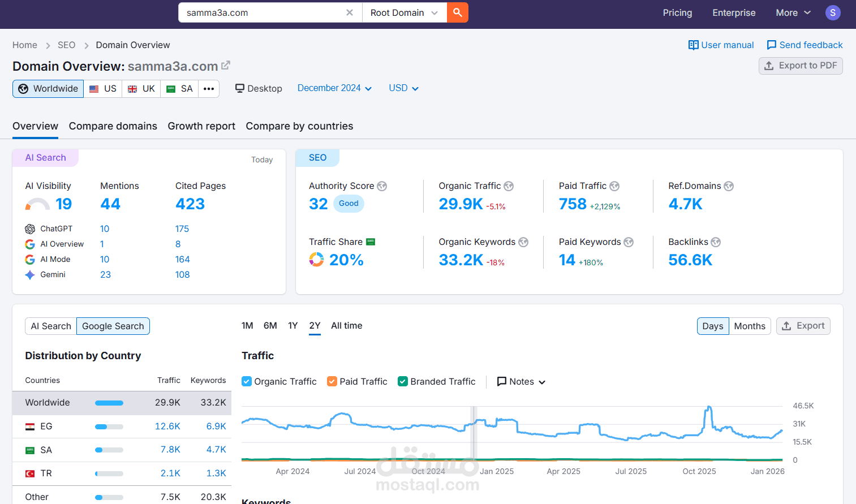Open the Overview tab
Viewport: 856px width, 504px height.
(35, 126)
